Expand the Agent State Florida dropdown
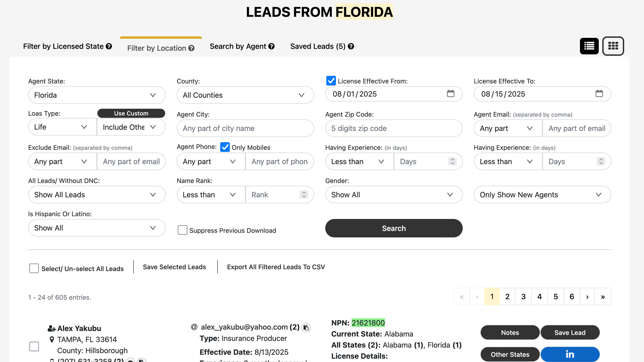 click(x=97, y=95)
